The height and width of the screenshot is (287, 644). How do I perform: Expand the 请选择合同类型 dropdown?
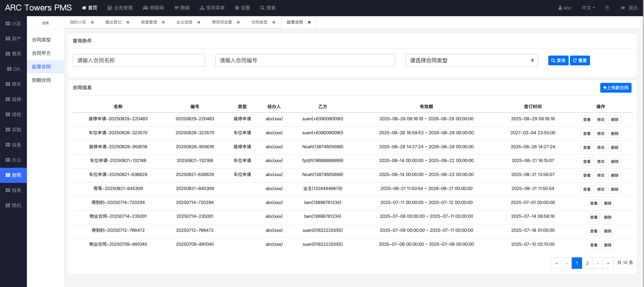[472, 60]
